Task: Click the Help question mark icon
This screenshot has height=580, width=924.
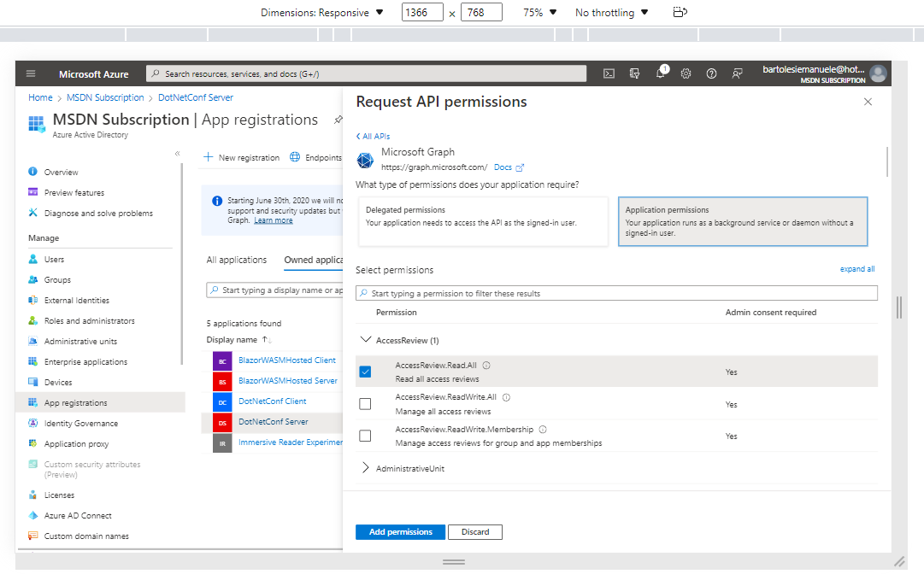Action: click(x=711, y=73)
